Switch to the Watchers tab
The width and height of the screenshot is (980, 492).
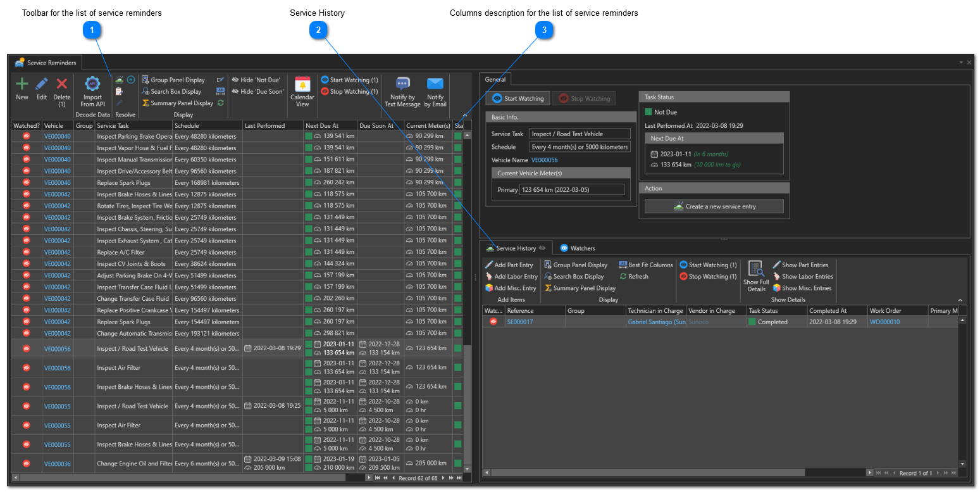click(x=577, y=248)
